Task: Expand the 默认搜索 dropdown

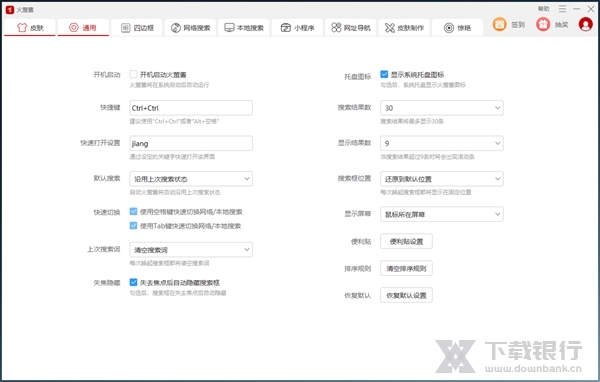Action: click(x=191, y=179)
